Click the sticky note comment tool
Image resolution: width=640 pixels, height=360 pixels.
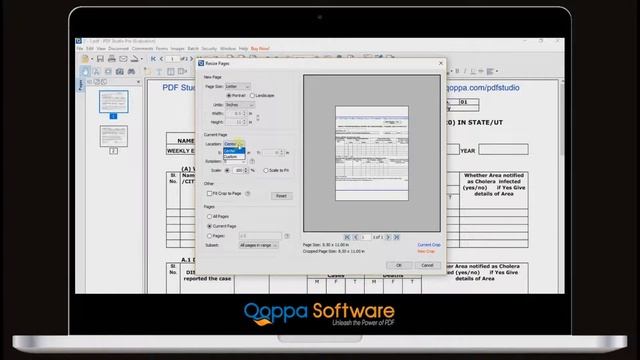click(x=147, y=71)
